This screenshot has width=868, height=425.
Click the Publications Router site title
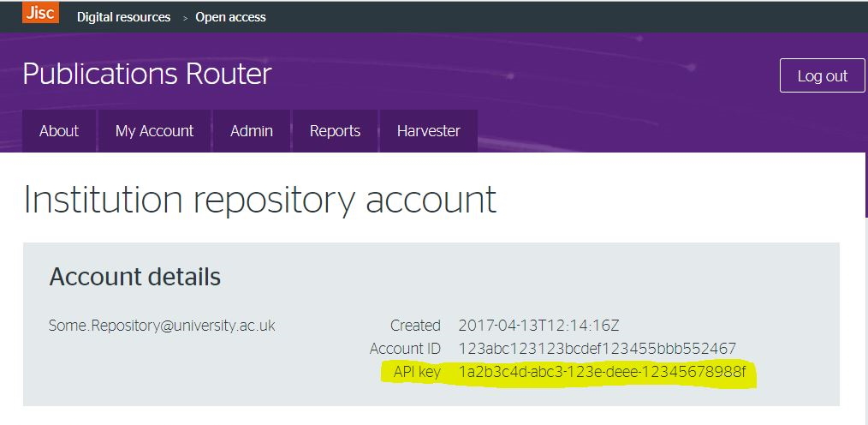(147, 75)
